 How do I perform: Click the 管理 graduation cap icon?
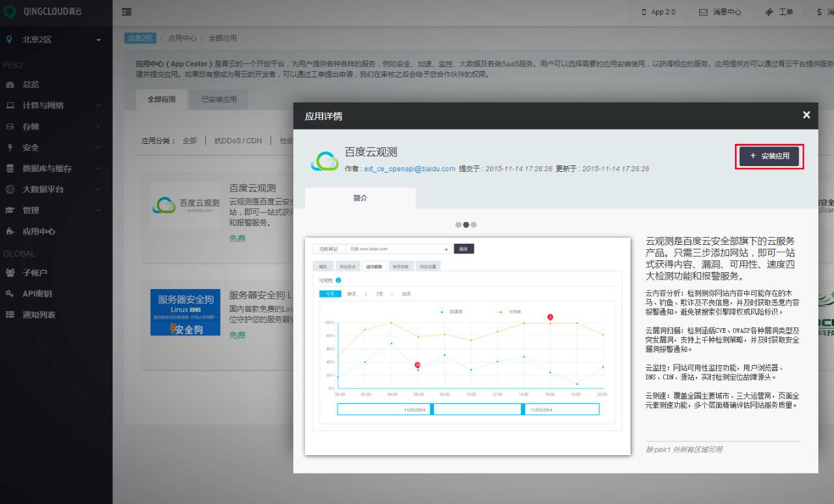tap(10, 210)
